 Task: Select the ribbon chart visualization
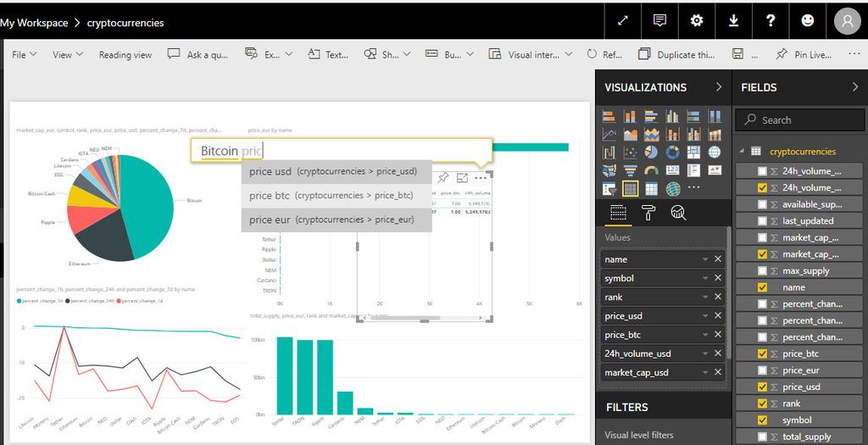click(x=715, y=135)
